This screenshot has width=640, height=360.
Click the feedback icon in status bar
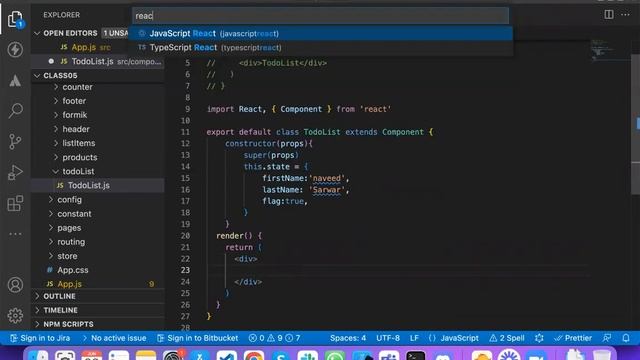[x=607, y=338]
